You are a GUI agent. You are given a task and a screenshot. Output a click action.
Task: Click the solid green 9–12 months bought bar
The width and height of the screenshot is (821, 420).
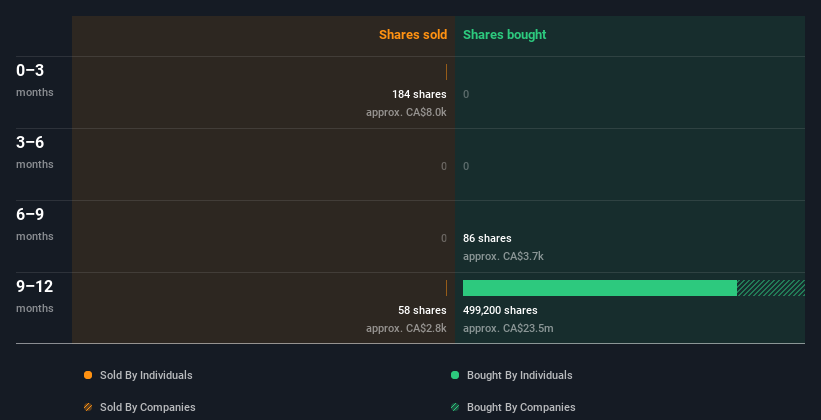tap(600, 288)
